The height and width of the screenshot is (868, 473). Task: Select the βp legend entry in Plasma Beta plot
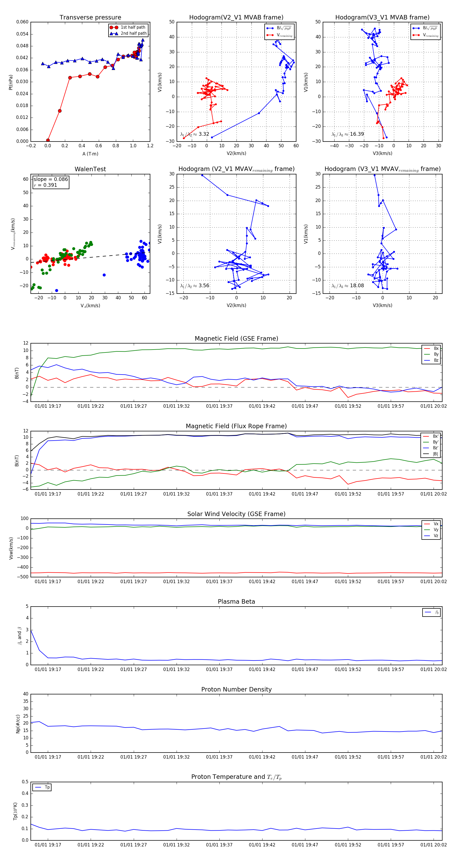(x=431, y=612)
